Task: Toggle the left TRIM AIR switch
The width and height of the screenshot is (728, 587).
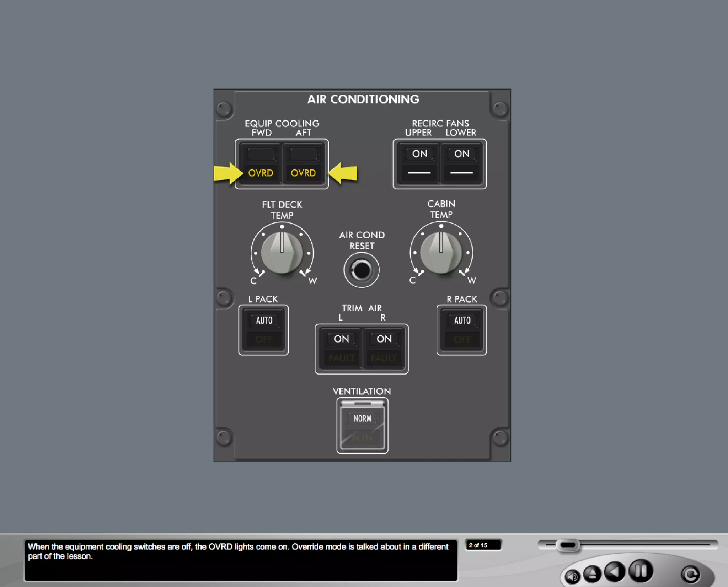Action: pos(341,349)
